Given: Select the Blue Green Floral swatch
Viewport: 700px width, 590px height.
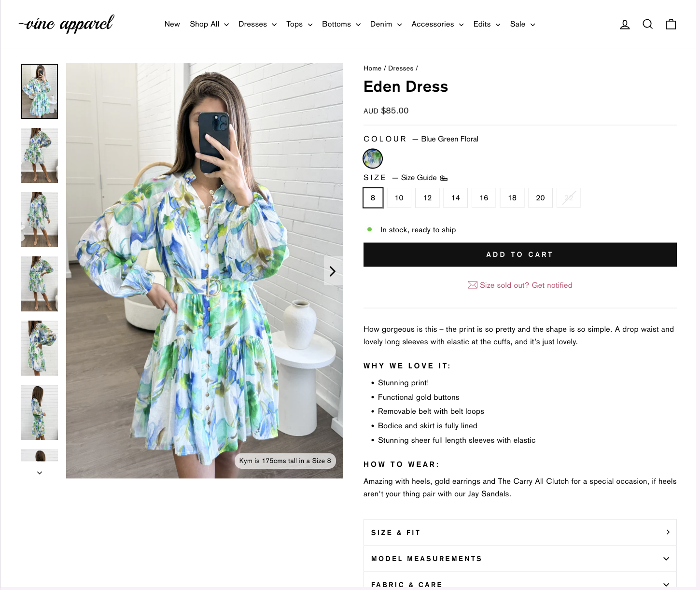Looking at the screenshot, I should click(x=373, y=158).
